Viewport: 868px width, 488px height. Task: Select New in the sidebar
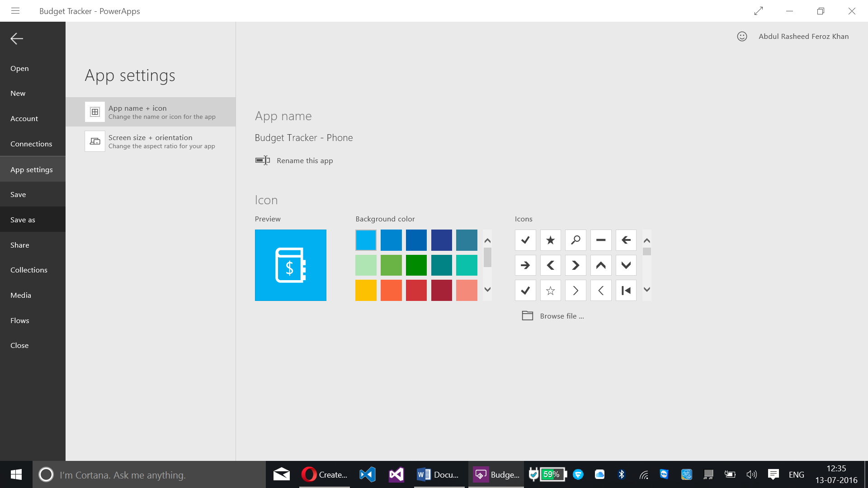[x=33, y=93]
